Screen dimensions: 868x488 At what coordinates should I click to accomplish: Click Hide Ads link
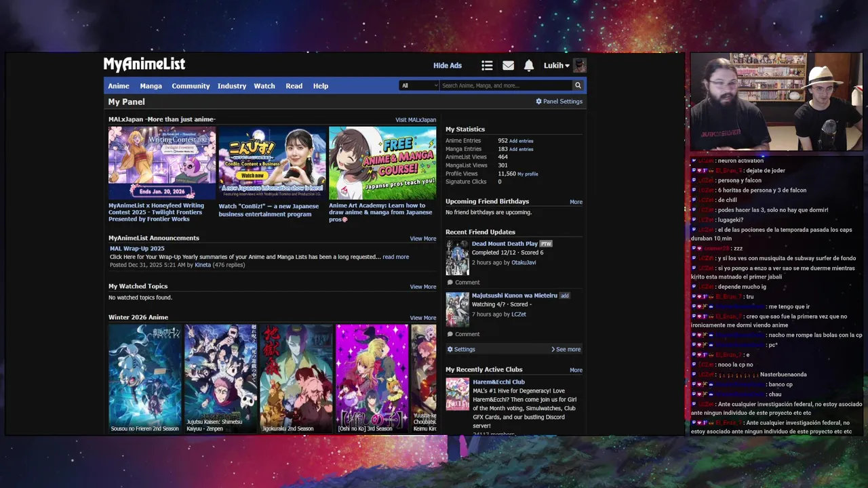coord(448,66)
